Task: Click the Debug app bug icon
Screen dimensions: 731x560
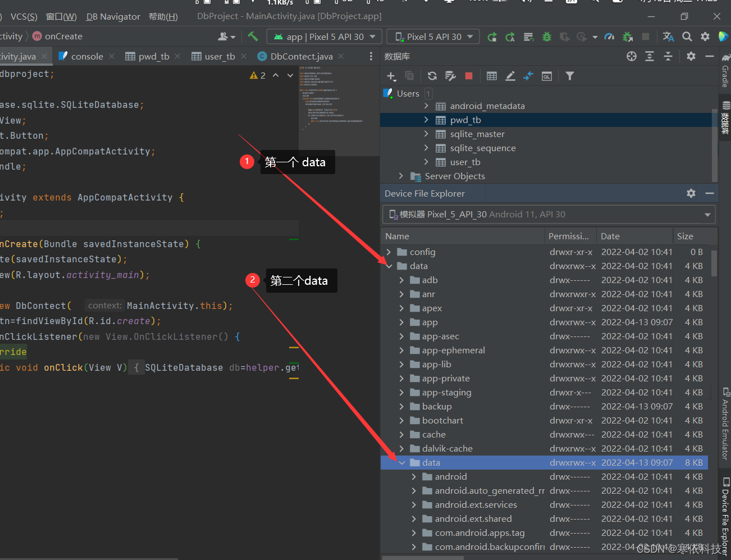Action: coord(546,37)
